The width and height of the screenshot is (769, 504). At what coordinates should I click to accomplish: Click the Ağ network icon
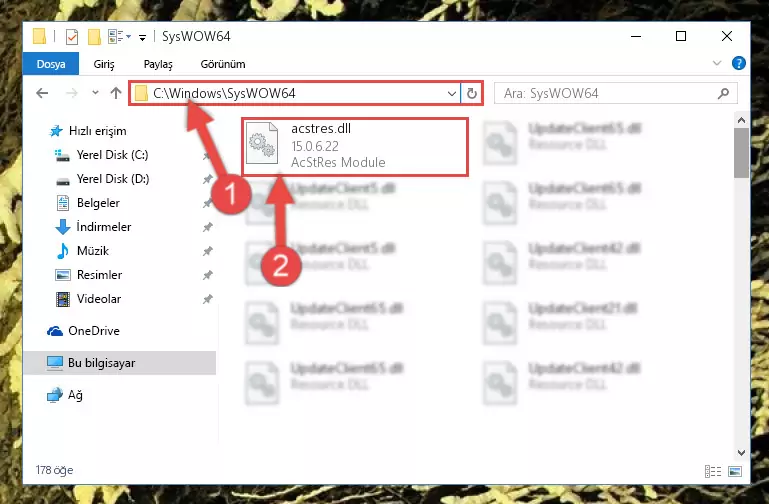click(x=55, y=395)
